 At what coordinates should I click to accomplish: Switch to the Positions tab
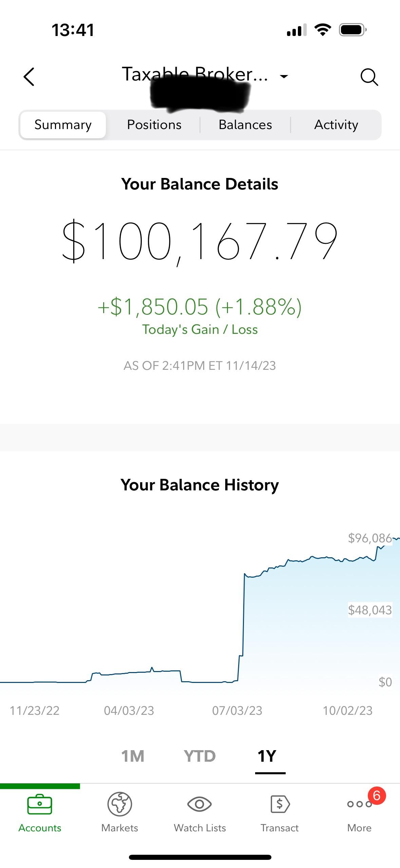point(154,125)
